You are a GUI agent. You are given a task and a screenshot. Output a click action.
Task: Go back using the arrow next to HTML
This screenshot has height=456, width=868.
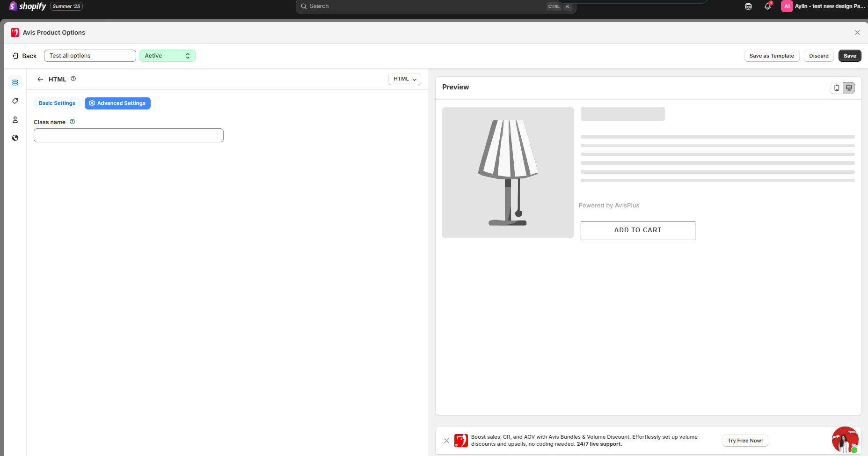click(40, 79)
